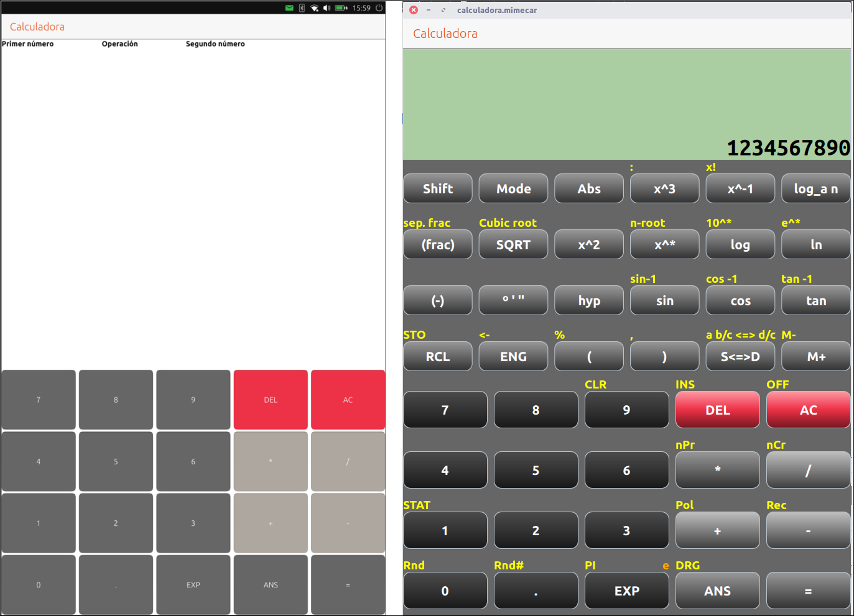Click the mail envelope icon in the phone status bar
854x616 pixels.
[x=289, y=8]
